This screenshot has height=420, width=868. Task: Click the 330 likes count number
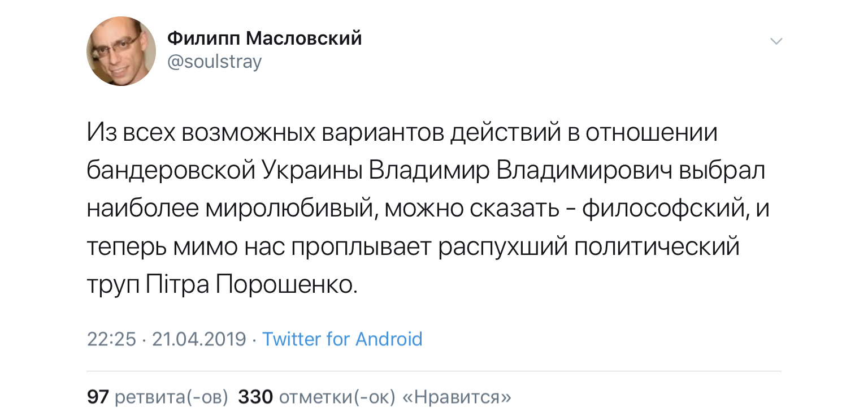[255, 397]
